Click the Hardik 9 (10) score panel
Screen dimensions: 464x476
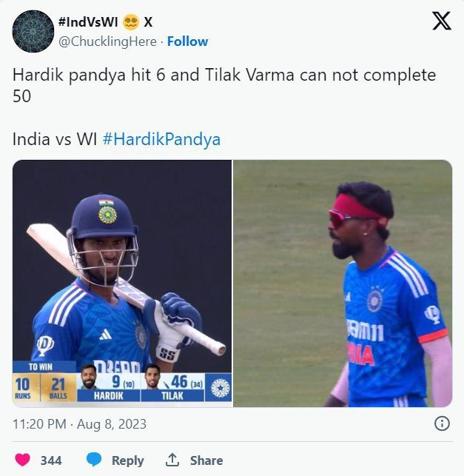[x=109, y=387]
